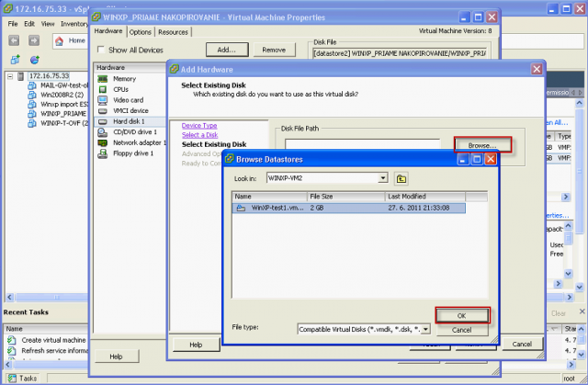Click the Tasks status bar button

tap(23, 379)
